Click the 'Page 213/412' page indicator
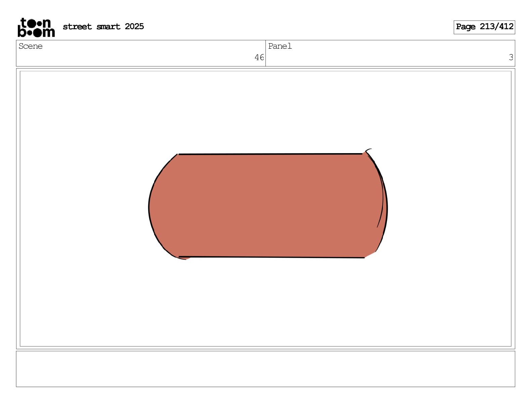 pos(484,27)
